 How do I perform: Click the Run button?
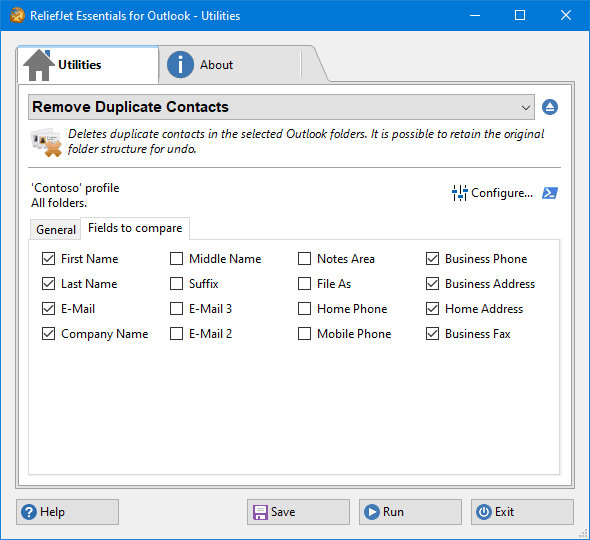410,512
